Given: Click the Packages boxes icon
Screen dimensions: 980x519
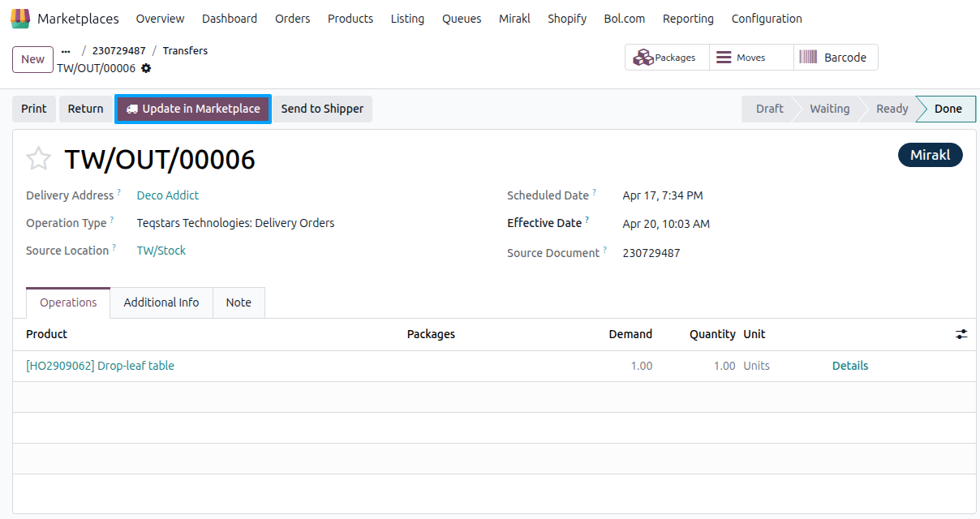Looking at the screenshot, I should coord(643,58).
